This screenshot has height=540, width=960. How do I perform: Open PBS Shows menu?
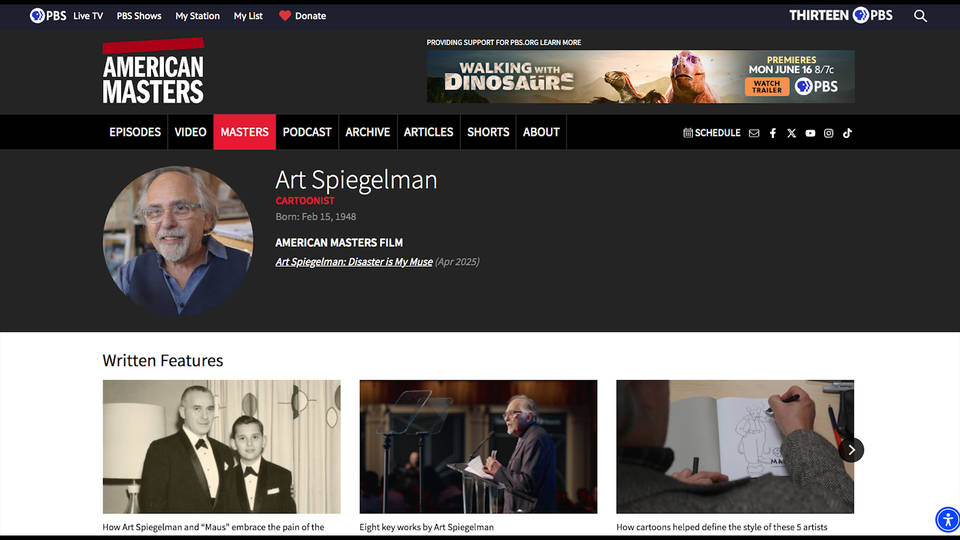pyautogui.click(x=139, y=16)
